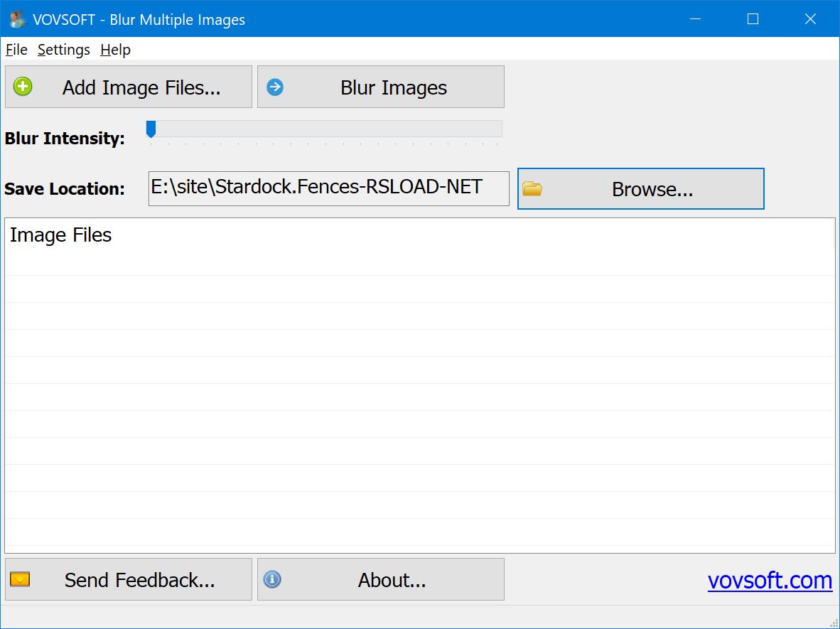Click the Blur Images button label

(x=394, y=87)
